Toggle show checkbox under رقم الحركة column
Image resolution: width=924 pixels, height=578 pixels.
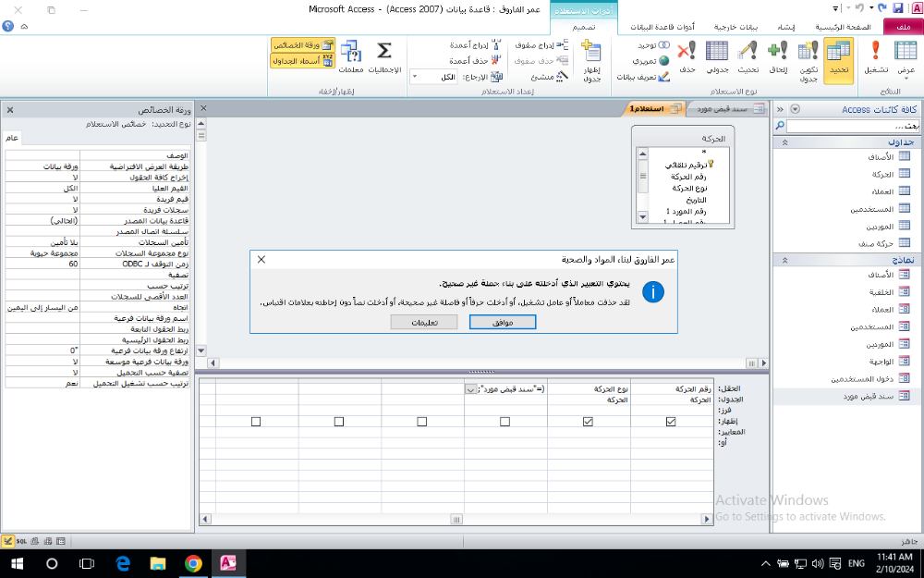pos(671,422)
